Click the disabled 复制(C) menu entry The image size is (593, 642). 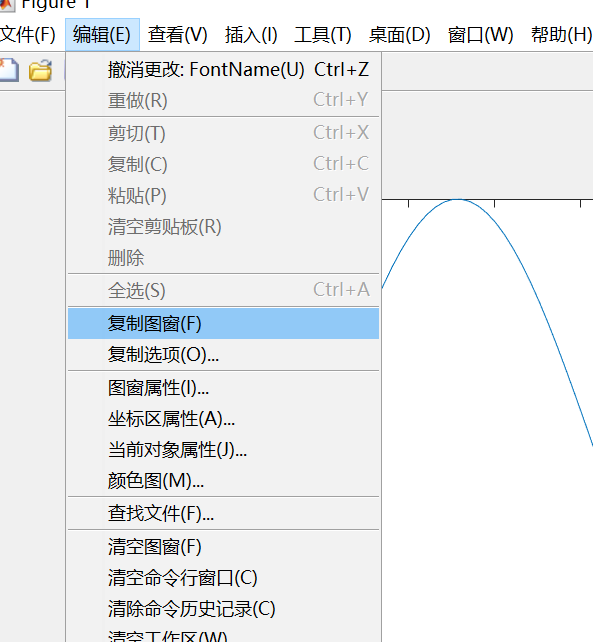click(223, 164)
